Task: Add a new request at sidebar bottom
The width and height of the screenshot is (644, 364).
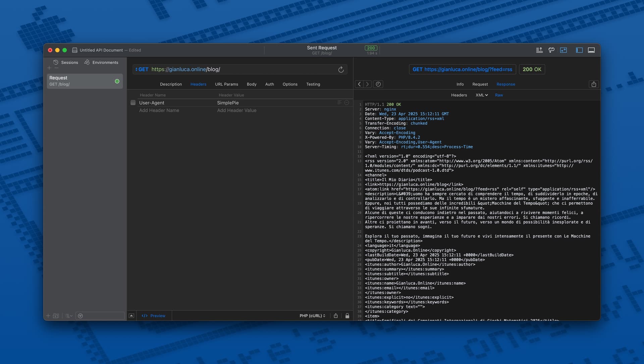Action: click(x=48, y=316)
